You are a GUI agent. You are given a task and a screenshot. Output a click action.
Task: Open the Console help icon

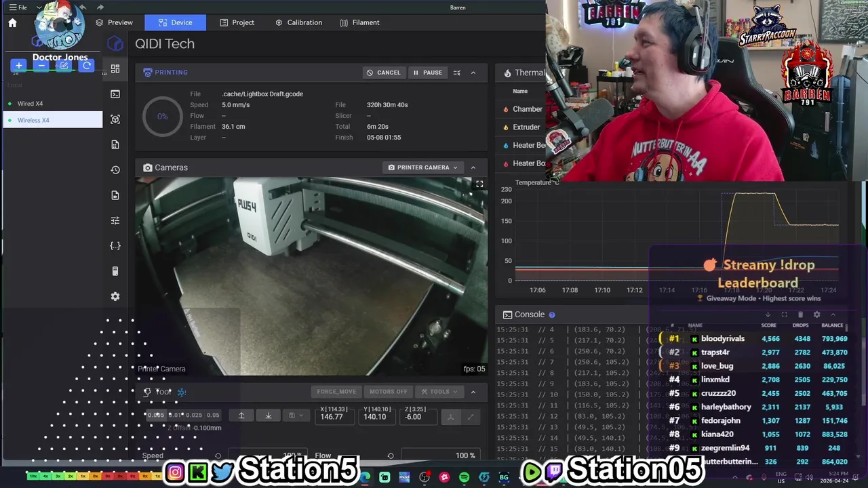coord(551,314)
